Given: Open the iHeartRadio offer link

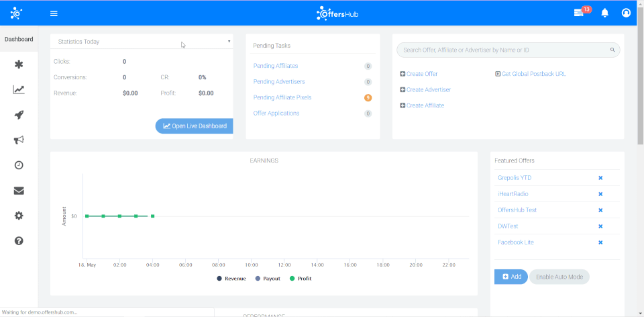Looking at the screenshot, I should point(513,194).
